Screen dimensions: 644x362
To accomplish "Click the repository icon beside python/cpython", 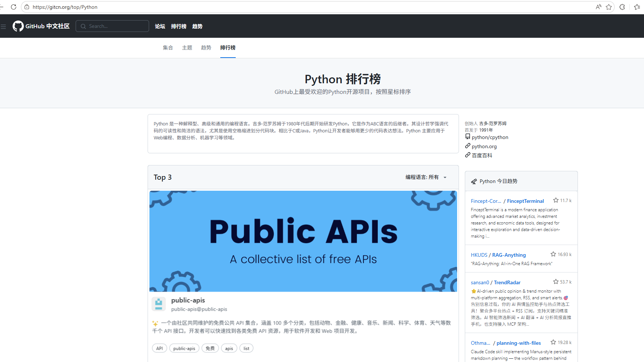I will 467,136.
